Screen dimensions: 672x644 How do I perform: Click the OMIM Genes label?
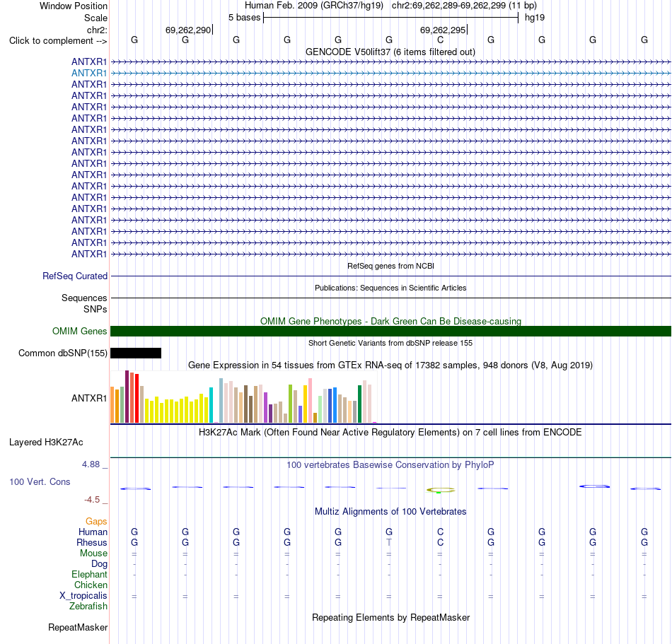point(79,331)
